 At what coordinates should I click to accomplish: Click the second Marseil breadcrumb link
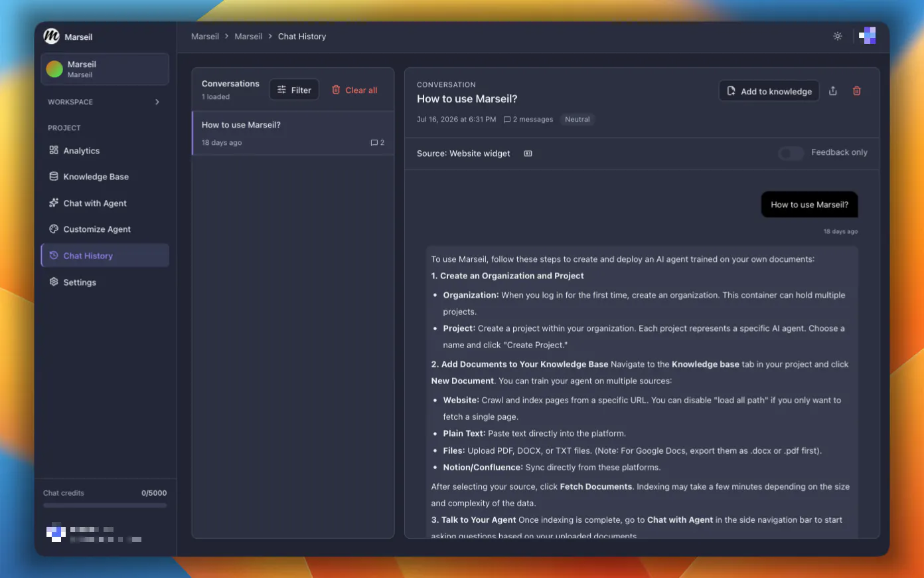248,37
